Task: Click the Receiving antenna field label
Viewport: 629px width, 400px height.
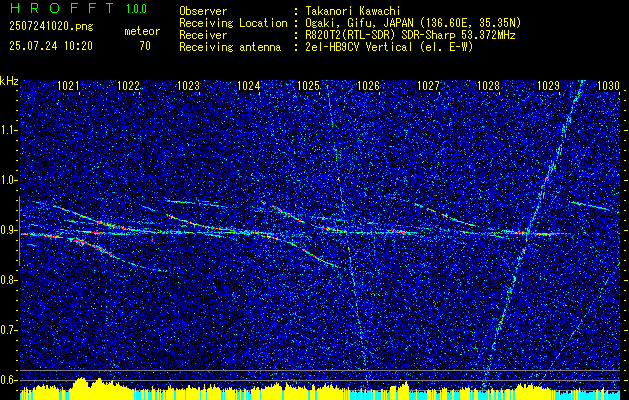Action: click(x=230, y=47)
